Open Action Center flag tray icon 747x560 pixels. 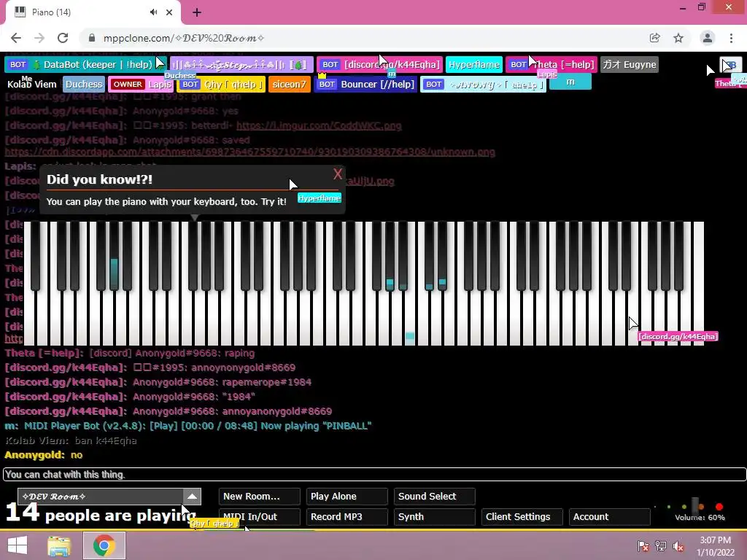pos(643,545)
